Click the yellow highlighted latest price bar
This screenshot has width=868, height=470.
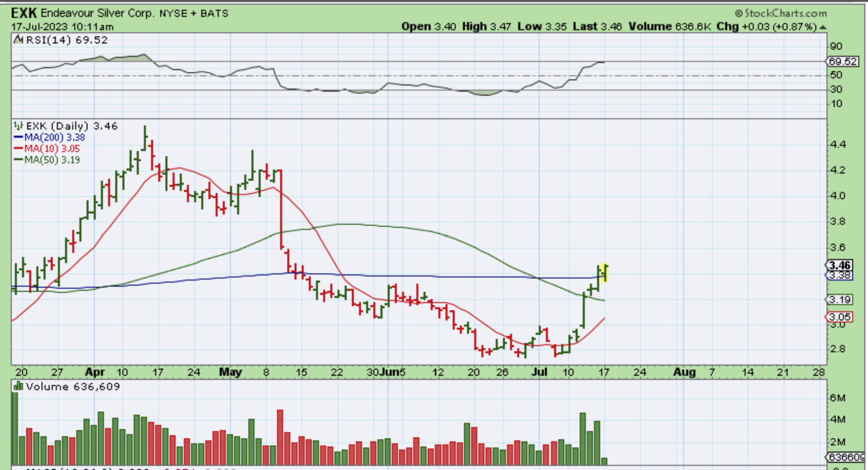[x=604, y=273]
